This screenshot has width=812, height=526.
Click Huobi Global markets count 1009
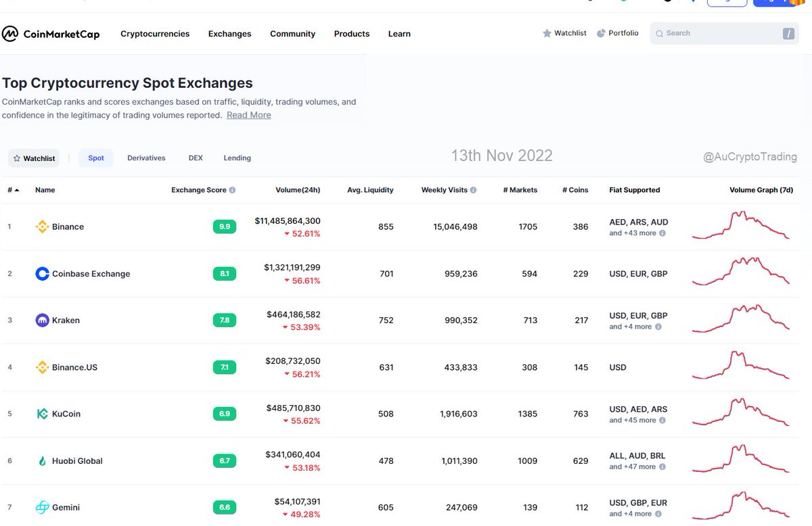[527, 461]
